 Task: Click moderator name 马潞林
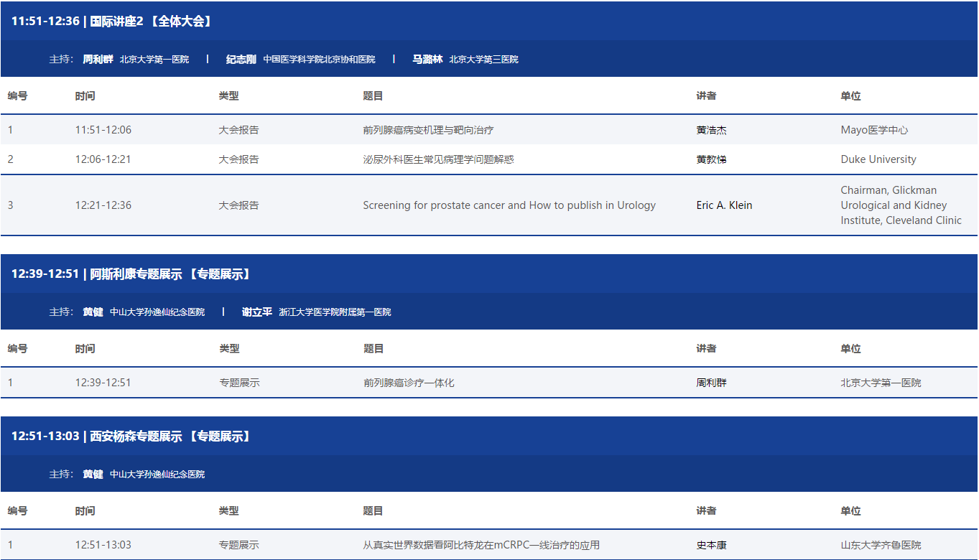pos(427,60)
